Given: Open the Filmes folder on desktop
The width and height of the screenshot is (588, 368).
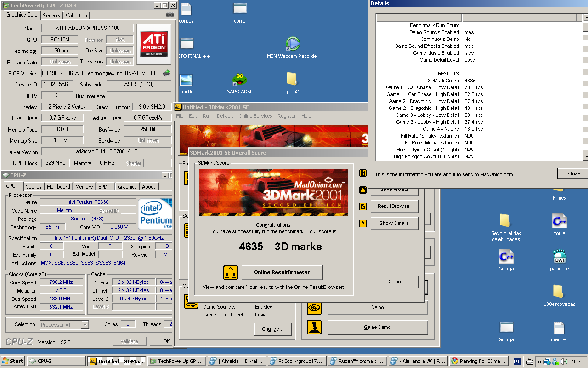Looking at the screenshot, I should (559, 193).
